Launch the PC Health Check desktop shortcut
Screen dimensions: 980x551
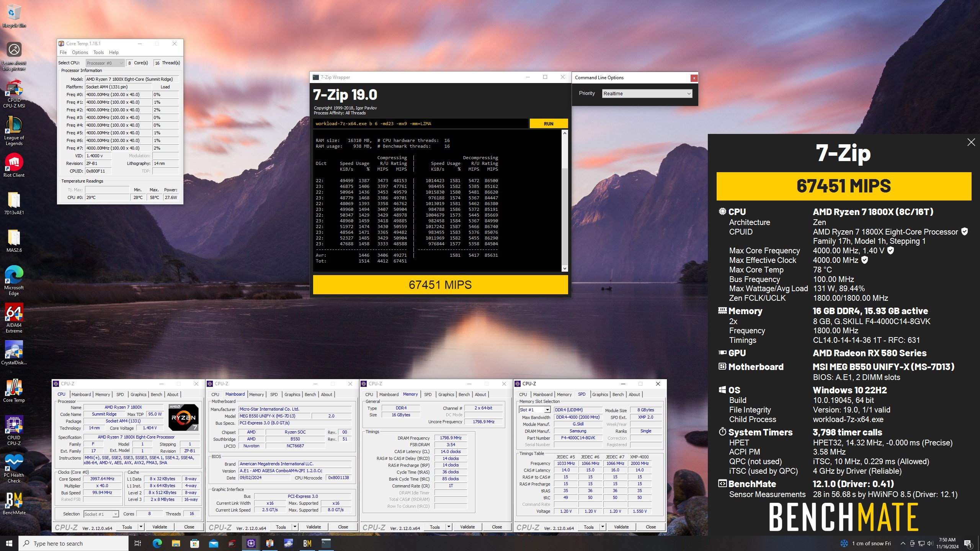pos(14,468)
